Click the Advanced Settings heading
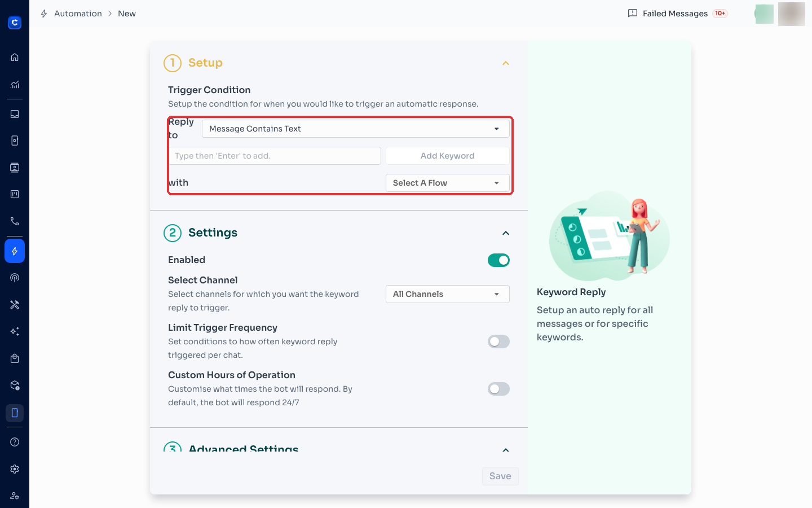 [x=244, y=449]
